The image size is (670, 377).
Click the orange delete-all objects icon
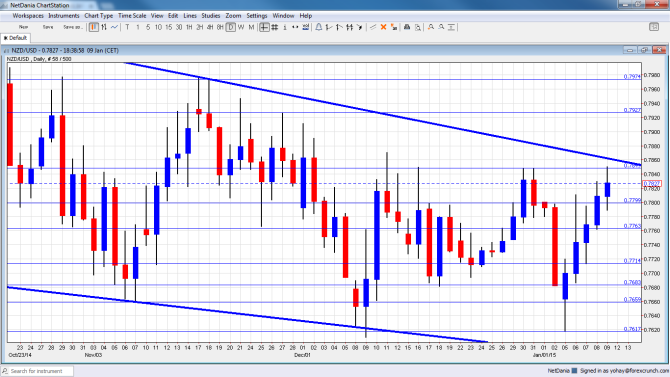click(x=394, y=27)
